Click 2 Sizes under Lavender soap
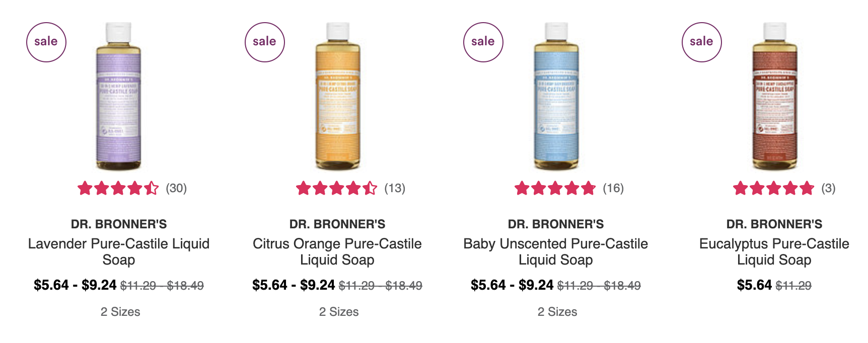Screen dimensions: 868x343 (120, 312)
